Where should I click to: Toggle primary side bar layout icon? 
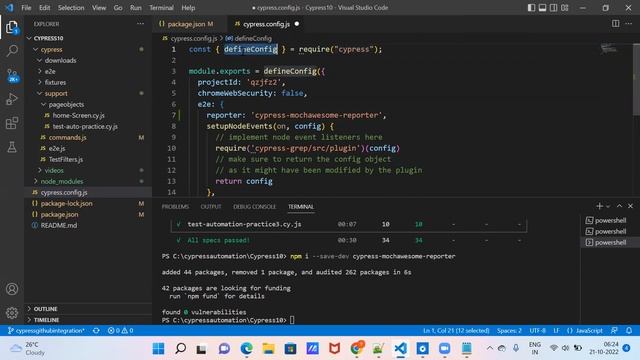coord(531,8)
